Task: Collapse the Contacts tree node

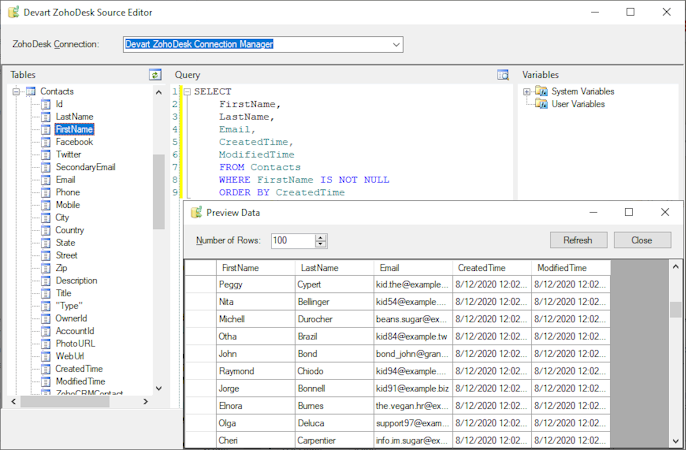Action: [x=17, y=92]
